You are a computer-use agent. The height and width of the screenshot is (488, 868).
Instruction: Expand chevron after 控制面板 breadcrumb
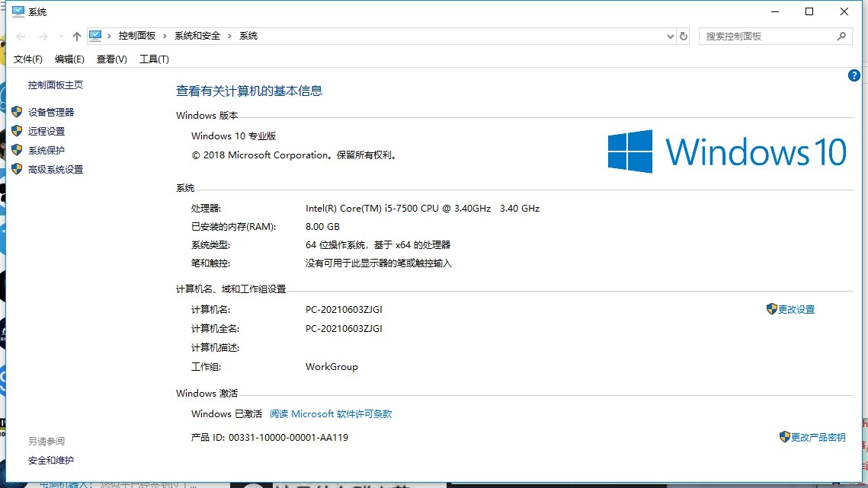click(165, 36)
